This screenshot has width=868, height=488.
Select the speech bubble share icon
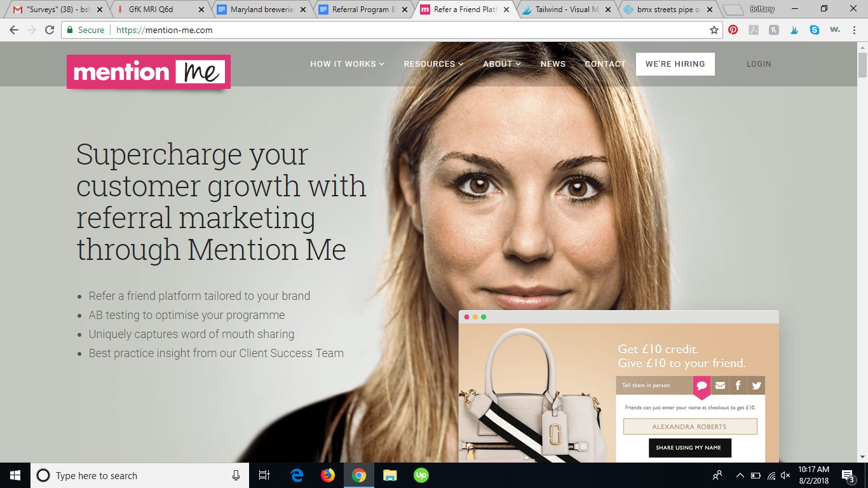tap(702, 386)
